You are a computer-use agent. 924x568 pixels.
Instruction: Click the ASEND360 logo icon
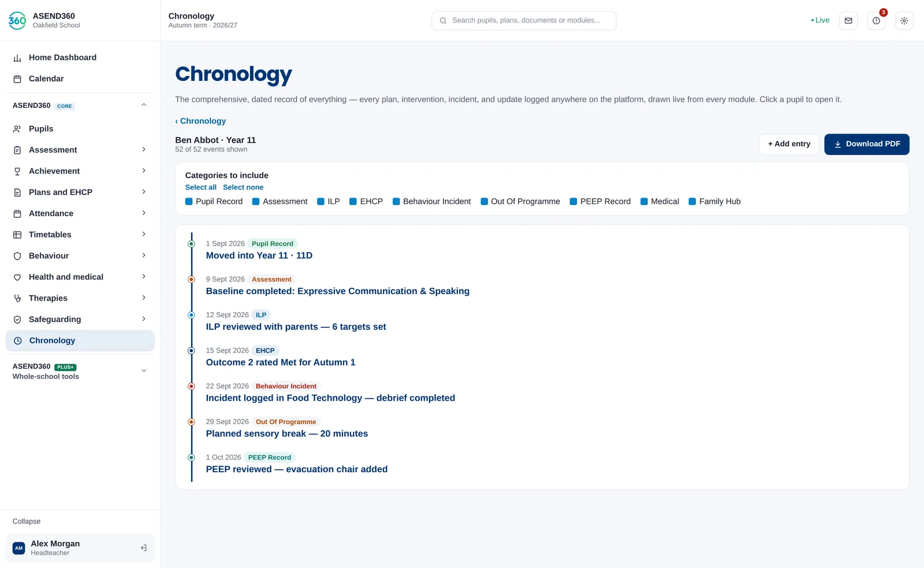(x=17, y=20)
